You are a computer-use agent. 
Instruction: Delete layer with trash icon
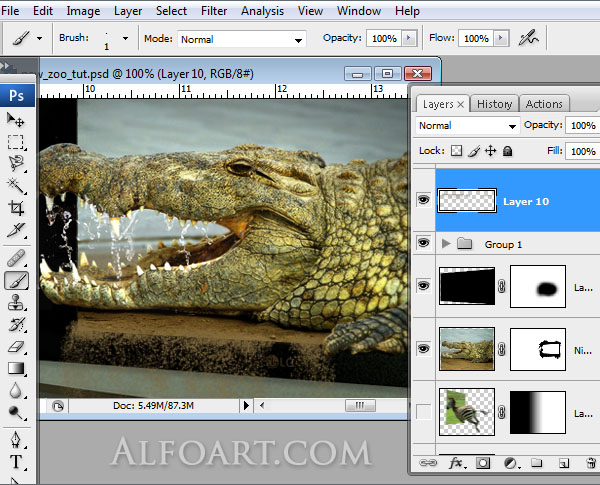[591, 463]
